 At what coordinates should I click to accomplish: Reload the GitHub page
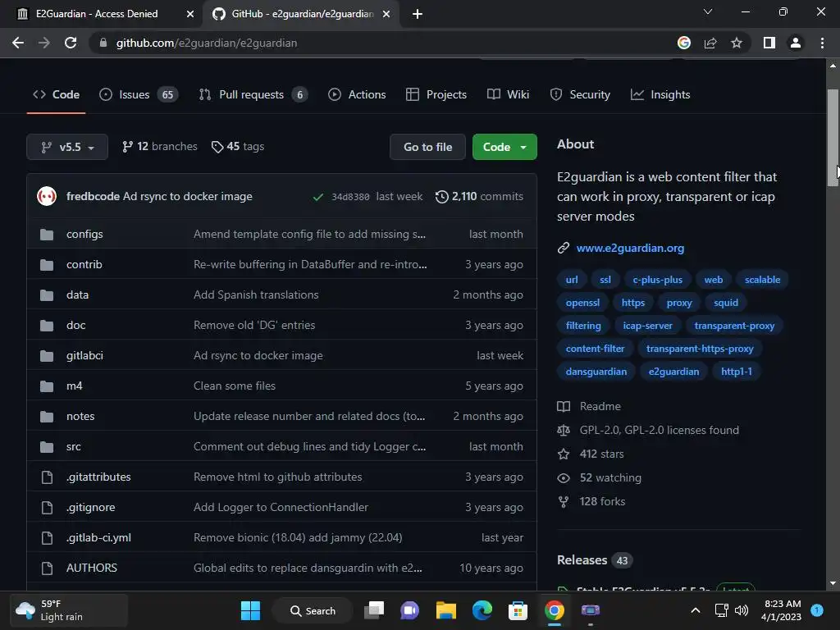coord(71,43)
